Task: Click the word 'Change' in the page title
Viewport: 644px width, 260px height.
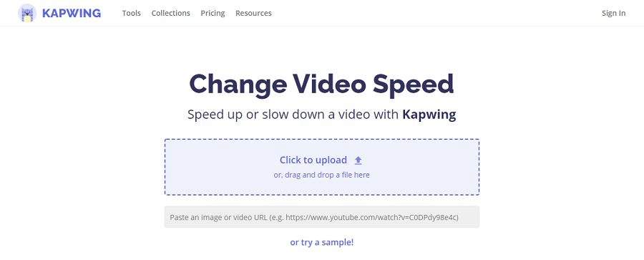Action: (x=238, y=84)
